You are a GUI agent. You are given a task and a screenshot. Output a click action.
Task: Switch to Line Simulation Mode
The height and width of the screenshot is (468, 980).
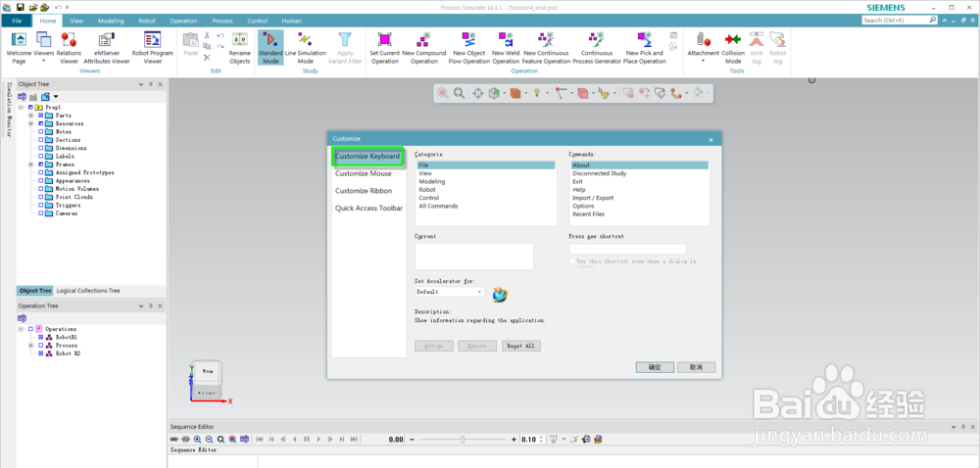[x=306, y=48]
